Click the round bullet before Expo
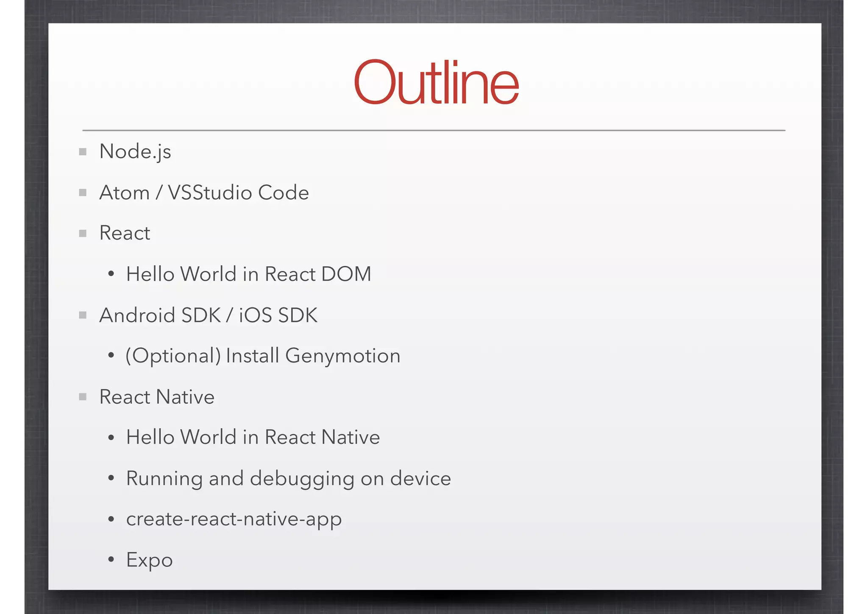 [x=111, y=560]
